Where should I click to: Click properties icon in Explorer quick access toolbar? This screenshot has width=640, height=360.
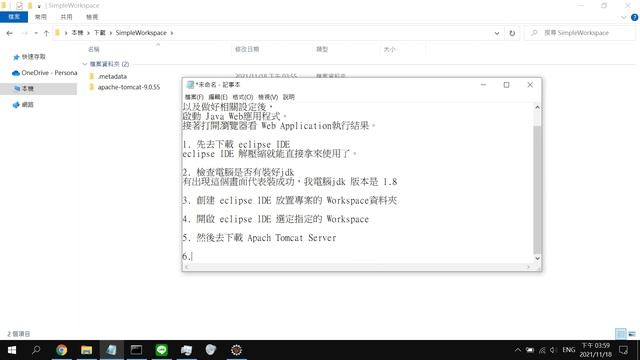19,5
